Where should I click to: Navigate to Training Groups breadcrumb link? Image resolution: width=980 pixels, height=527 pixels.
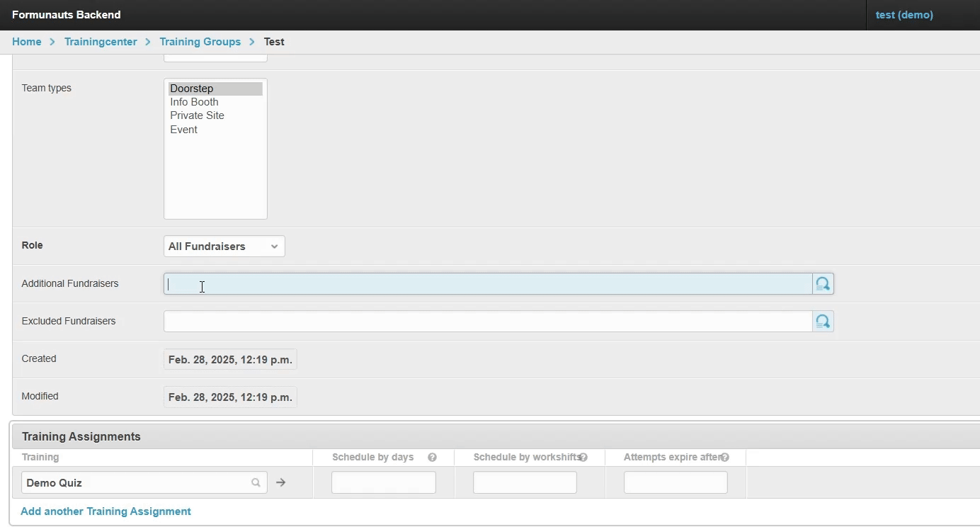click(x=200, y=42)
